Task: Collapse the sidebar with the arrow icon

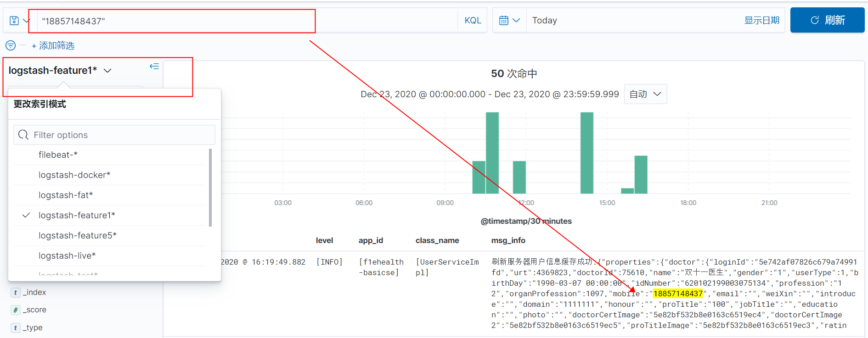Action: [154, 66]
